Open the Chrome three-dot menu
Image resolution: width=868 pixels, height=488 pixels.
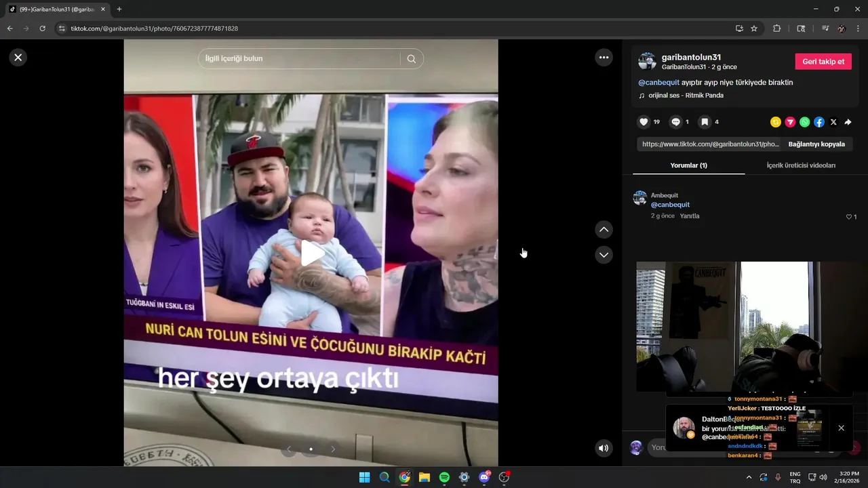click(859, 28)
